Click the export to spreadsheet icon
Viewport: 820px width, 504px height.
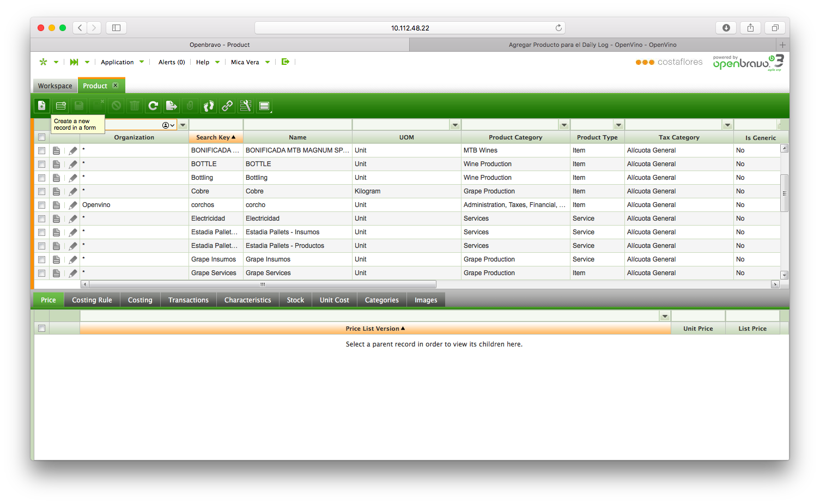(x=172, y=106)
